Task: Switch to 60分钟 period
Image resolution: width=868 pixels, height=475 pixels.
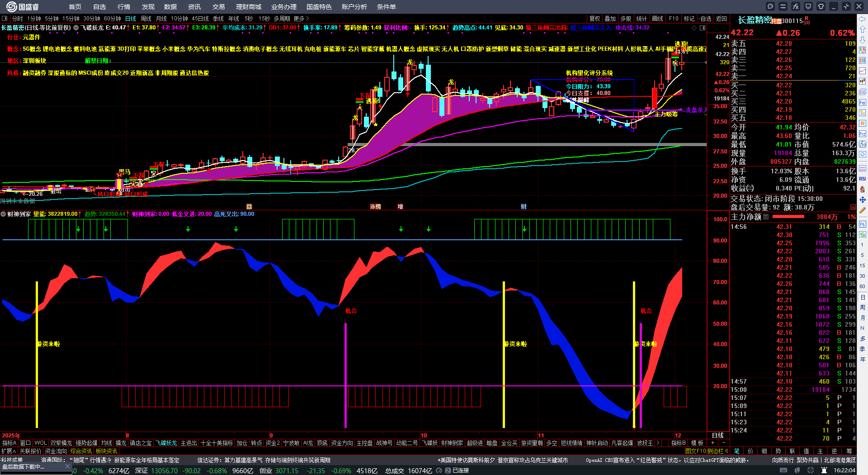Action: 113,19
